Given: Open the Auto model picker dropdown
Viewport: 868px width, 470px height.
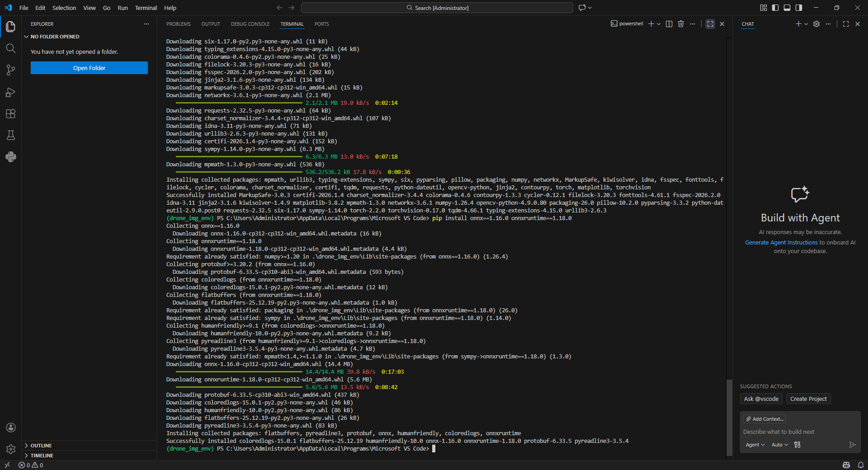Looking at the screenshot, I should tap(780, 445).
